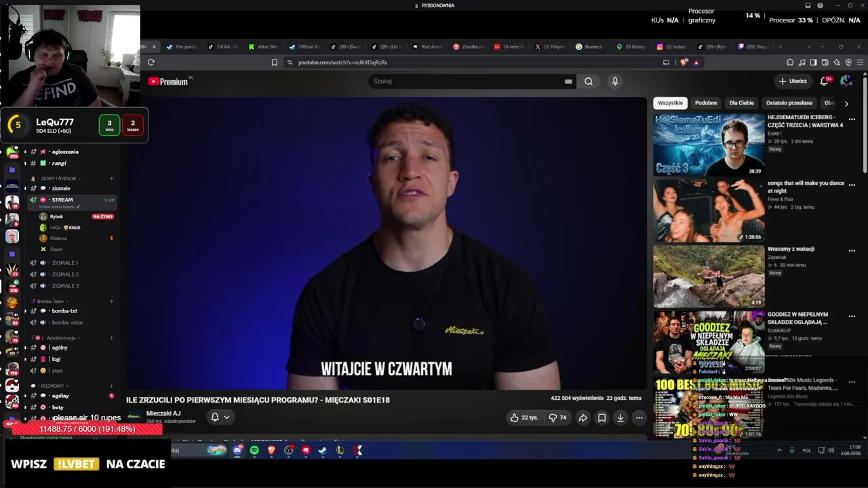Open Steam from the taskbar
Image resolution: width=868 pixels, height=488 pixels.
[x=323, y=450]
